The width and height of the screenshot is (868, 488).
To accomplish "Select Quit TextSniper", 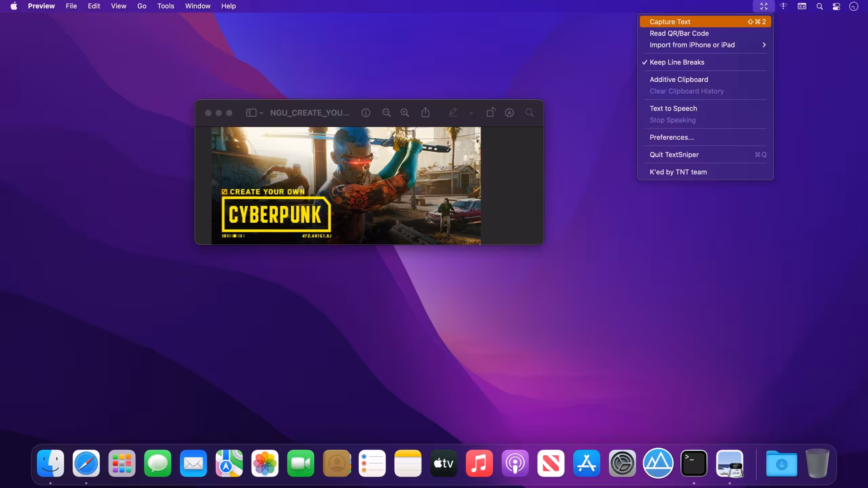I will 705,155.
